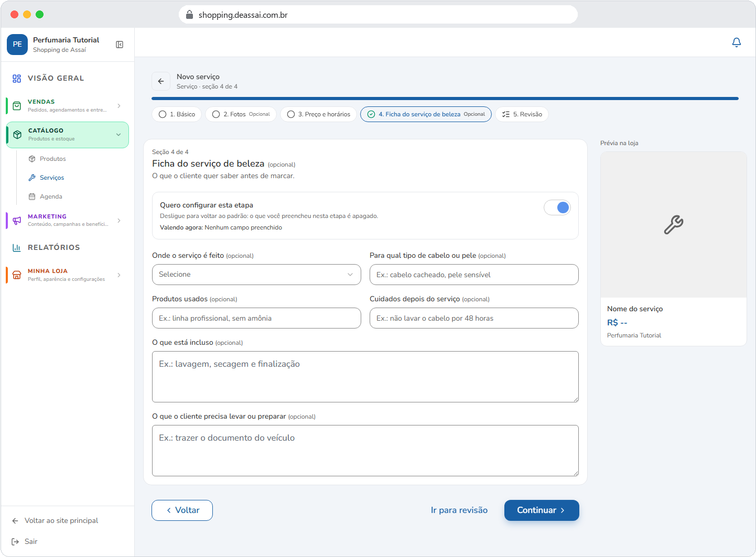Click the PE store avatar
This screenshot has width=756, height=557.
(x=17, y=45)
